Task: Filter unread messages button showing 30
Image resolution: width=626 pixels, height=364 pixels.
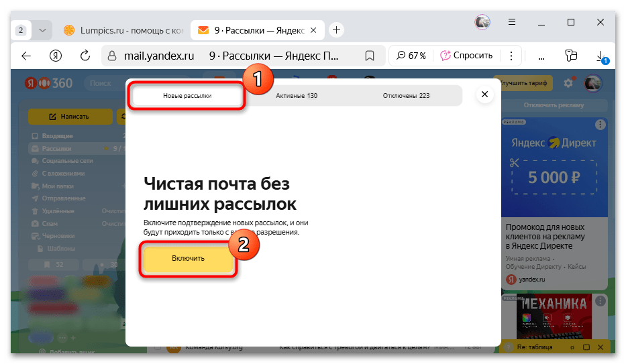Action: coord(105,265)
